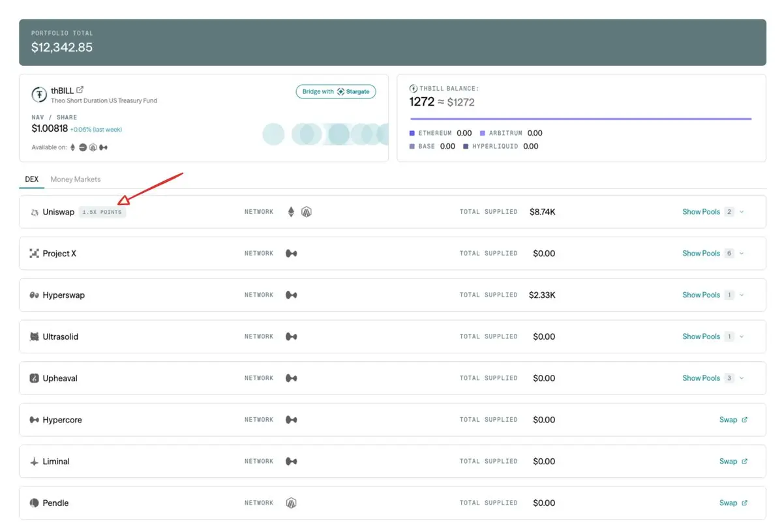The image size is (782, 532).
Task: Click Hyperliquid icon next to Available on
Action: (103, 147)
